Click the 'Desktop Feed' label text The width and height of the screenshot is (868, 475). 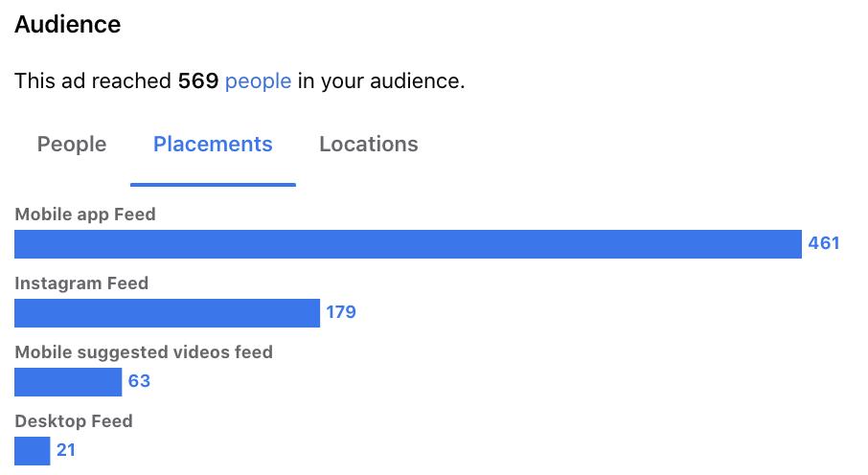pos(74,421)
